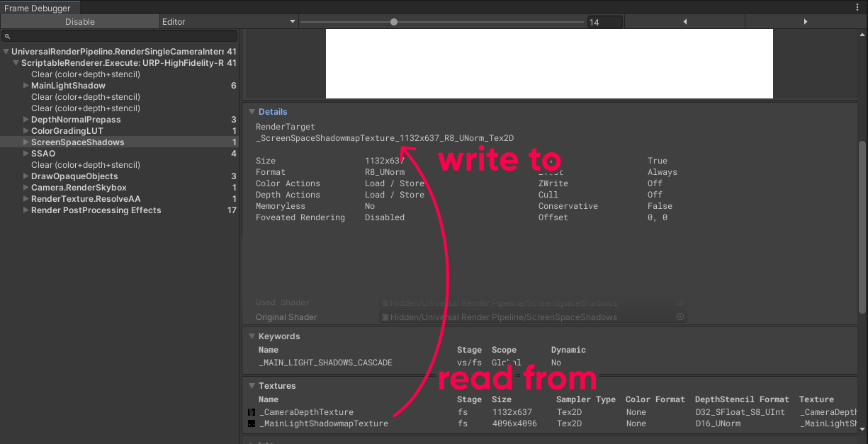Click object picker next to Original Shader
Viewport: 868px width, 444px height.
(680, 317)
